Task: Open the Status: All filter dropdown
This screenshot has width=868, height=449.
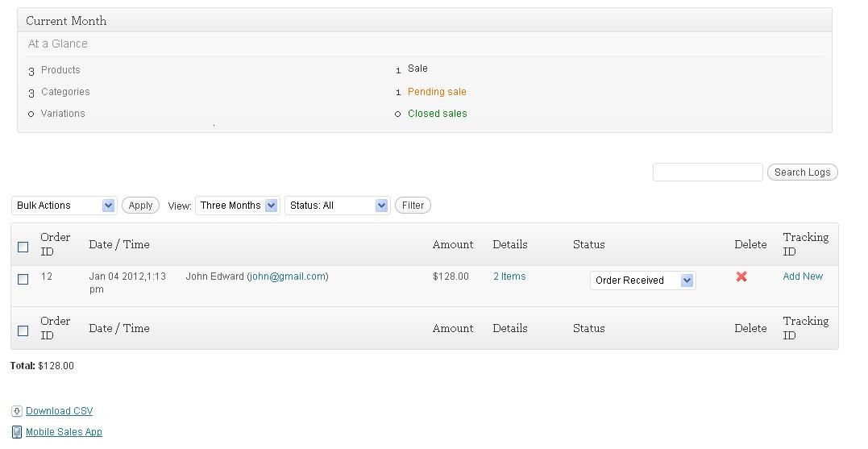Action: coord(337,206)
